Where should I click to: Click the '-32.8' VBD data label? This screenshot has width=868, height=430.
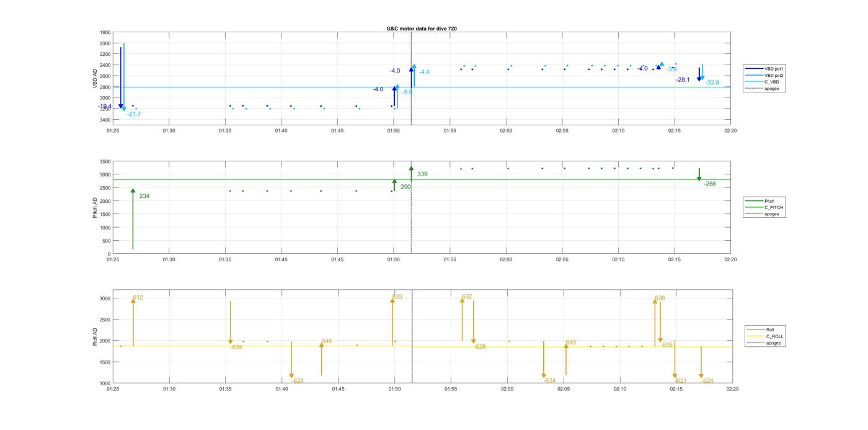[x=712, y=83]
